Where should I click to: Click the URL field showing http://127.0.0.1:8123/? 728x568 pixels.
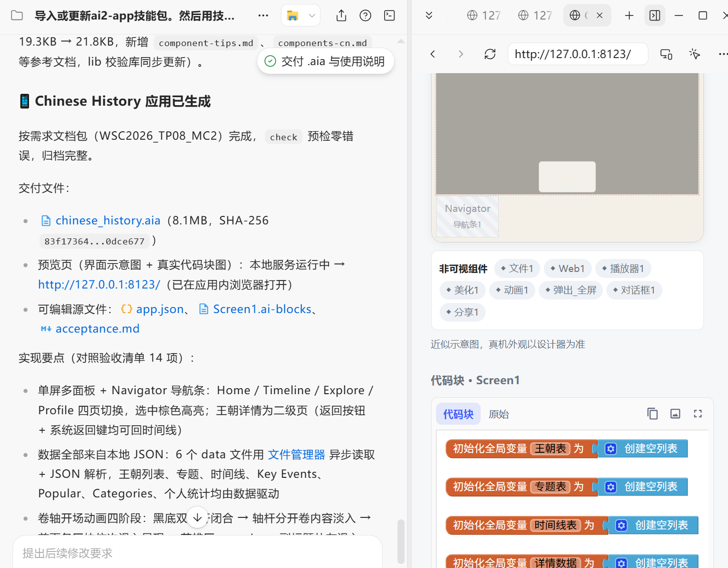[578, 54]
